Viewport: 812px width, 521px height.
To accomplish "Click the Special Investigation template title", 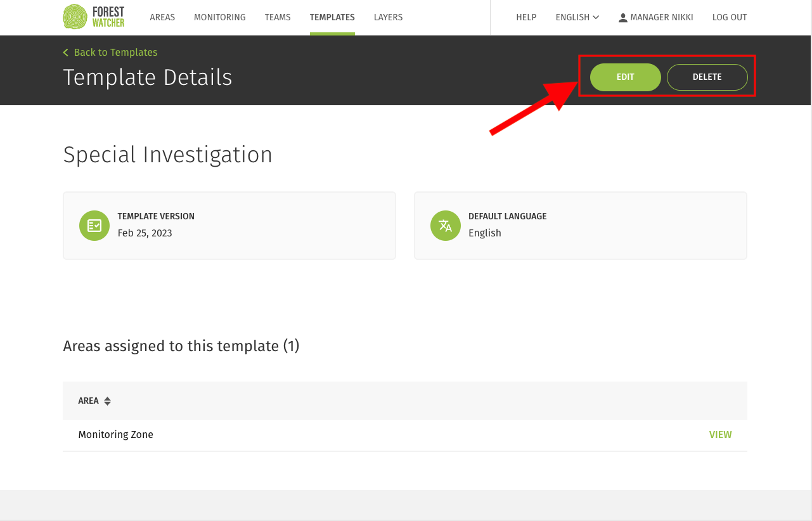I will coord(168,155).
